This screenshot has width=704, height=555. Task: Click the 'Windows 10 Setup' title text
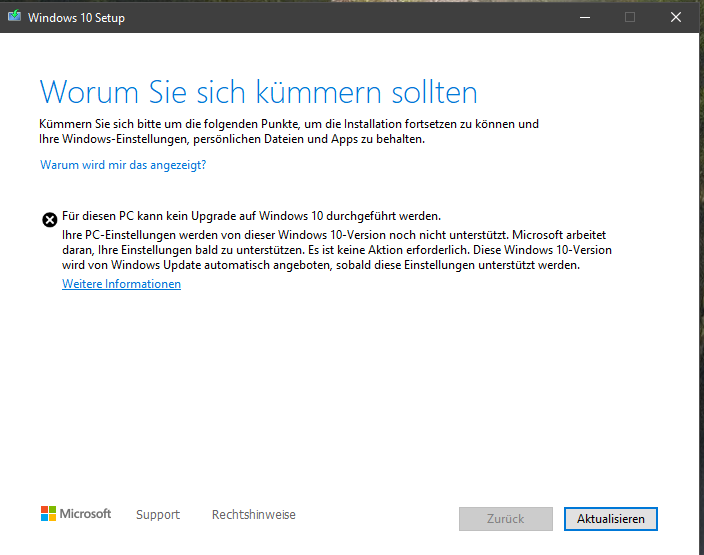tap(76, 18)
